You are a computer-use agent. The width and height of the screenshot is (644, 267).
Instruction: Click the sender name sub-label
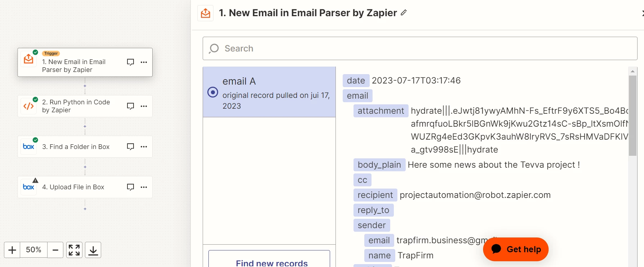[x=380, y=255]
